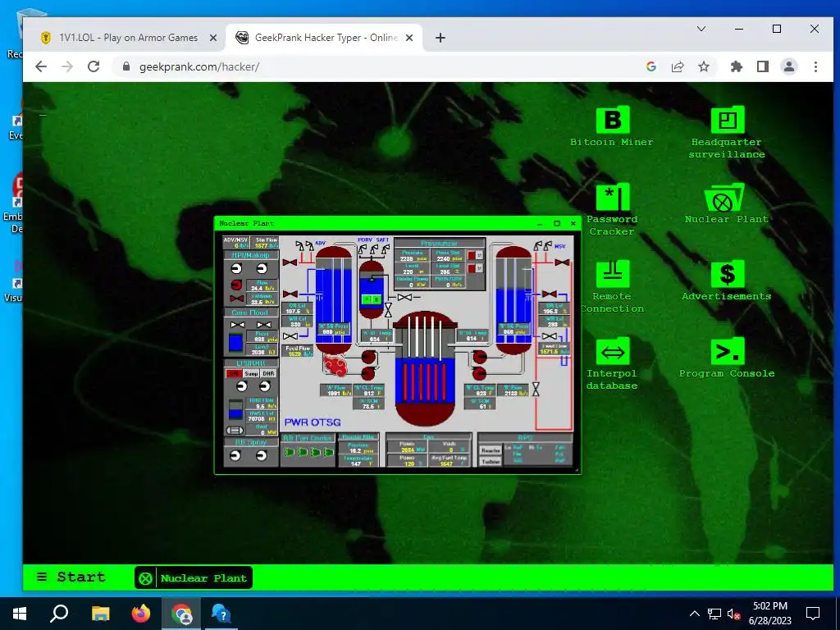Click Chrome icon in Windows taskbar
This screenshot has width=840, height=630.
tap(181, 614)
